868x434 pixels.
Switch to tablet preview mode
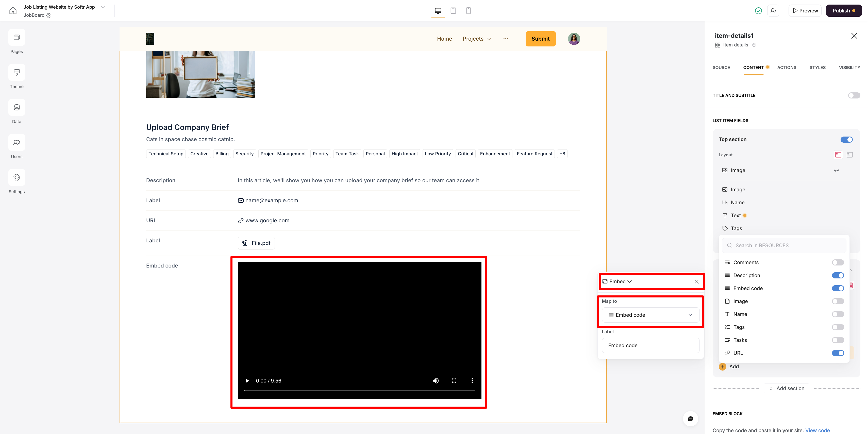tap(453, 11)
